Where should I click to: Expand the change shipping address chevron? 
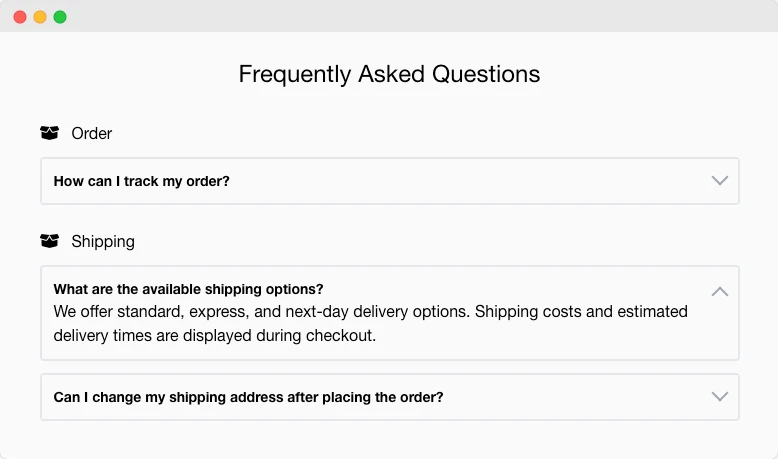pyautogui.click(x=719, y=397)
